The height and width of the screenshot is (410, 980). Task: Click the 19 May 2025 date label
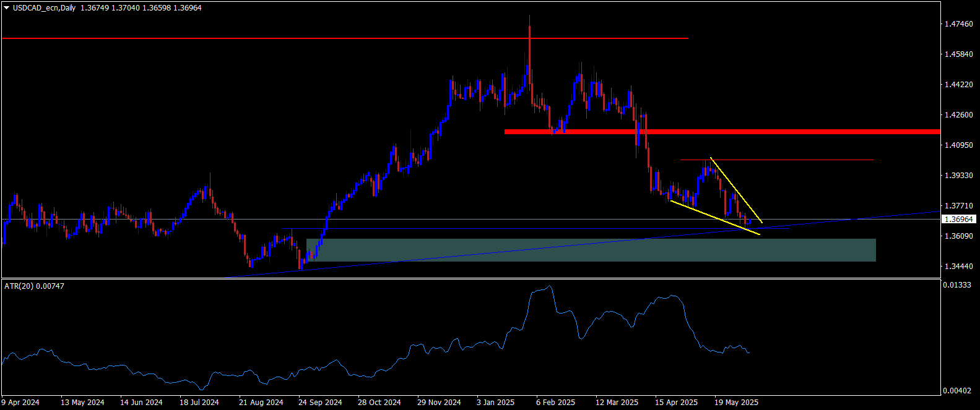pos(736,403)
